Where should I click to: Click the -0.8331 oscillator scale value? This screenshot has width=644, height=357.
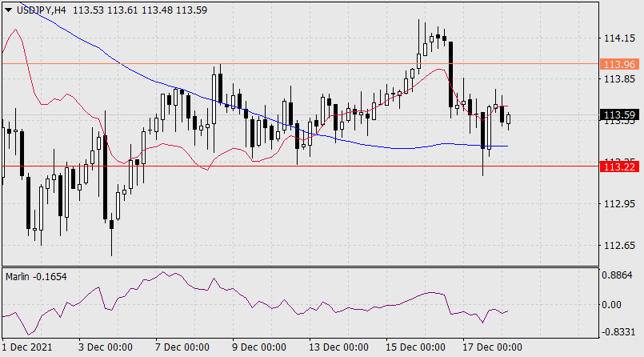(618, 331)
